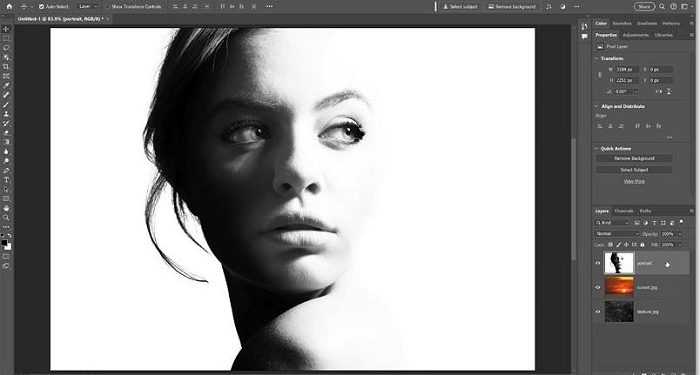Open the rotation angle dropdown
This screenshot has width=700, height=375.
pyautogui.click(x=636, y=92)
